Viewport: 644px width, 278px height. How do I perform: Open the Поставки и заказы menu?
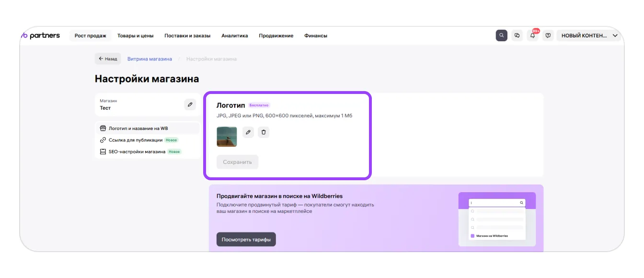(x=187, y=35)
